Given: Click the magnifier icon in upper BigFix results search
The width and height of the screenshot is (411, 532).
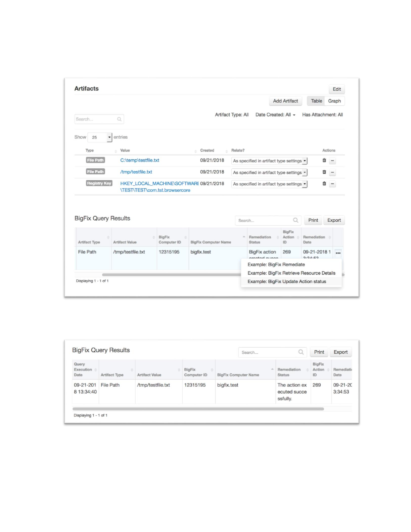Looking at the screenshot, I should (x=295, y=220).
